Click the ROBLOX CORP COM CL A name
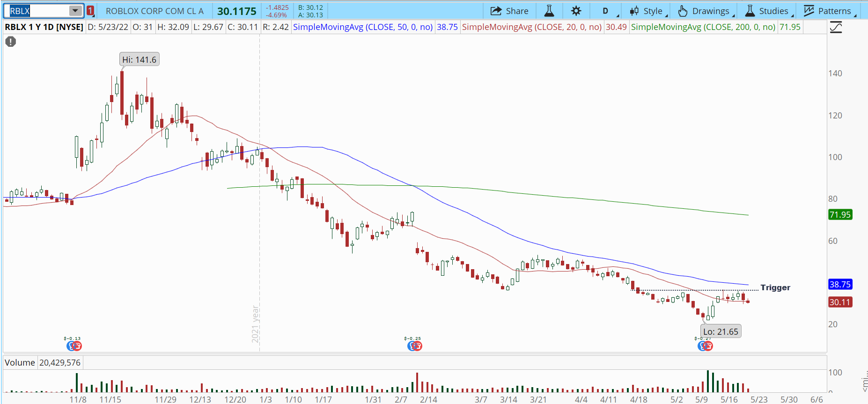The image size is (868, 404). 154,11
